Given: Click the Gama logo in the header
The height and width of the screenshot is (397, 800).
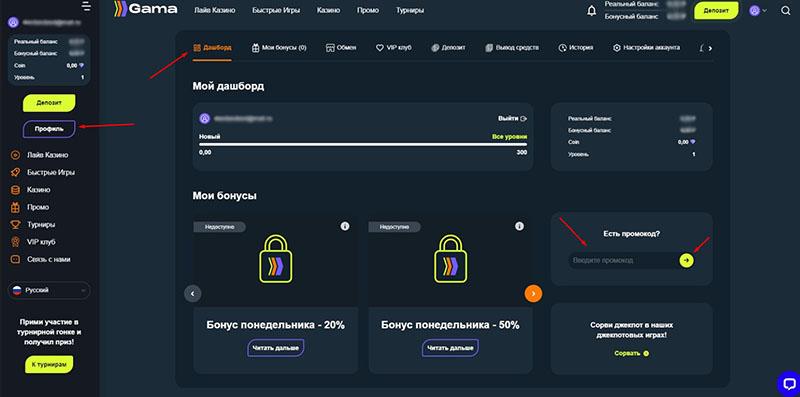Looking at the screenshot, I should (145, 9).
